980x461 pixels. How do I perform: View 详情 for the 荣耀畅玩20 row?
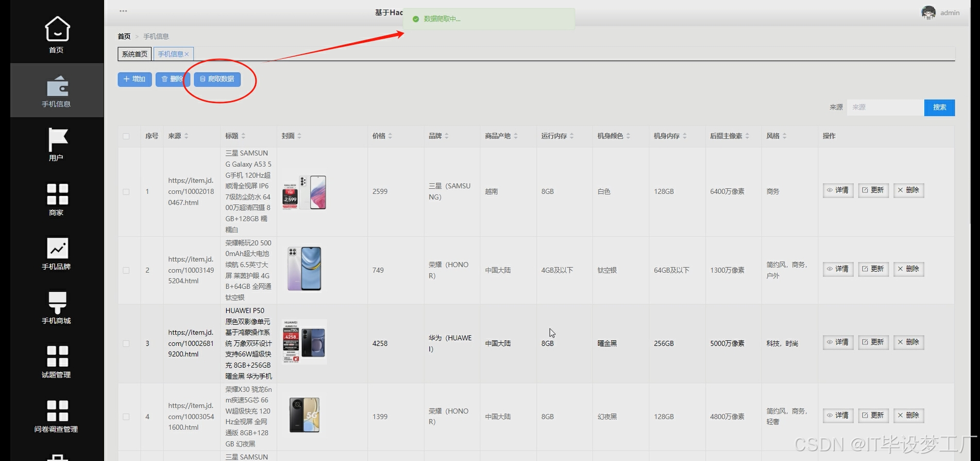pyautogui.click(x=838, y=269)
